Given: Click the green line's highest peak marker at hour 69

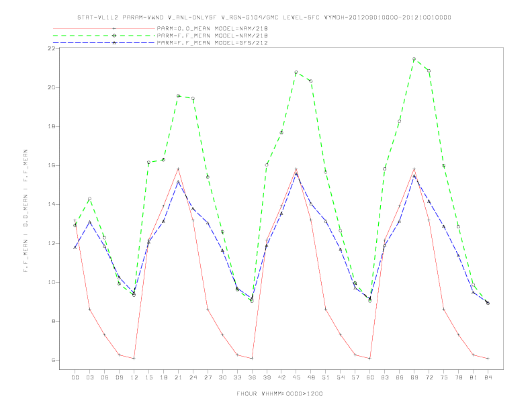Looking at the screenshot, I should 414,58.
